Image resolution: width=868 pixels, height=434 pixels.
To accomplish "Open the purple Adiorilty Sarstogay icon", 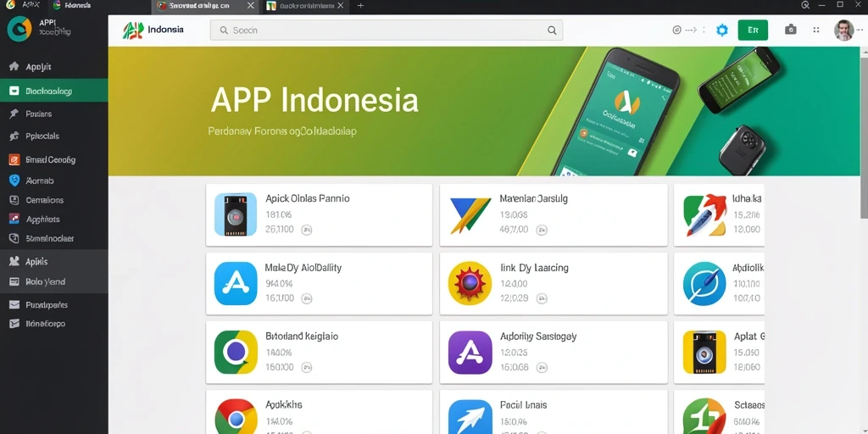I will tap(470, 352).
